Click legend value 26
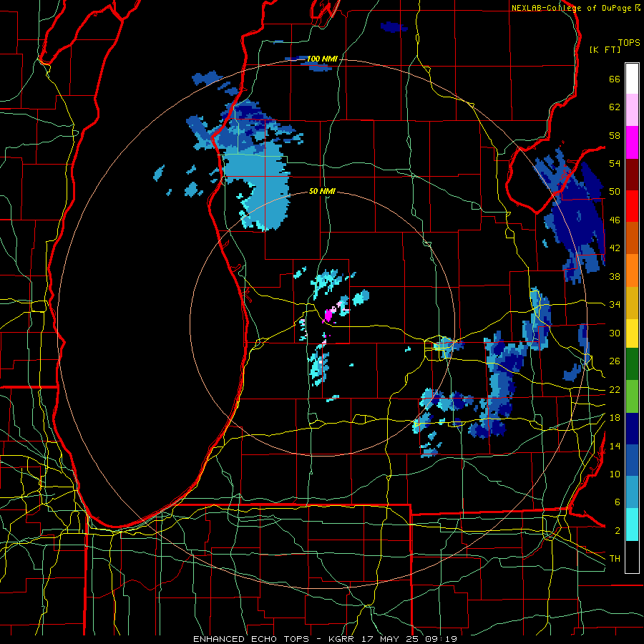The height and width of the screenshot is (644, 644). coord(615,361)
